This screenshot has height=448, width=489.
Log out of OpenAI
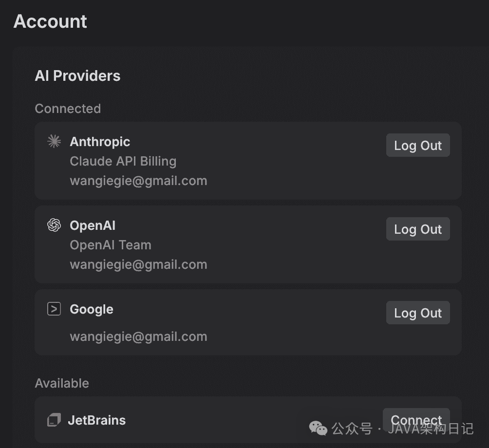point(417,228)
